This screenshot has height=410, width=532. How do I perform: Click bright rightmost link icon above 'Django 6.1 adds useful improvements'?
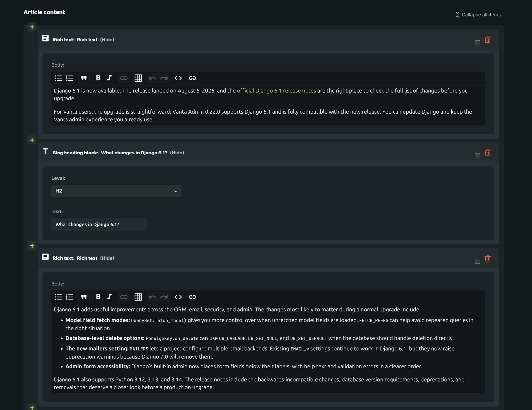click(192, 297)
